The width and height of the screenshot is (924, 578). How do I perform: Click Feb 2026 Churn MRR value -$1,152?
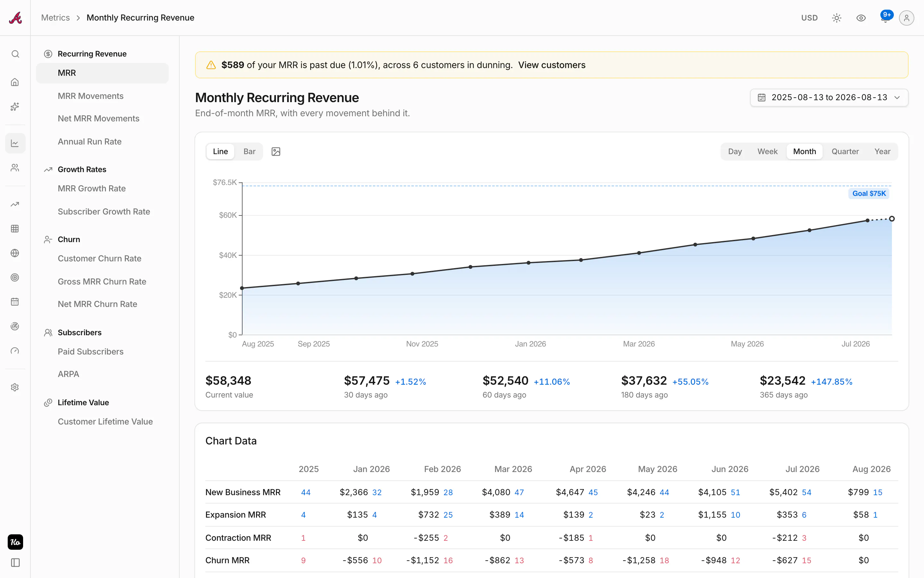[x=422, y=560]
